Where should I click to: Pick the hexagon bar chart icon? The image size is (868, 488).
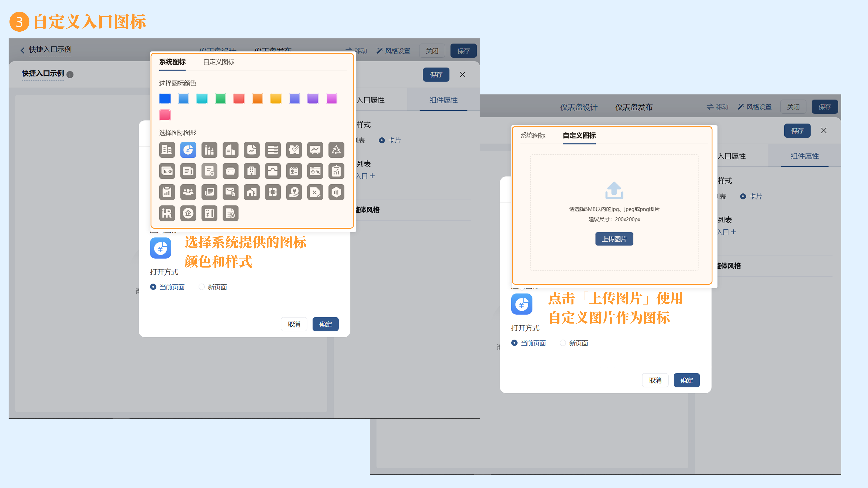coord(336,192)
